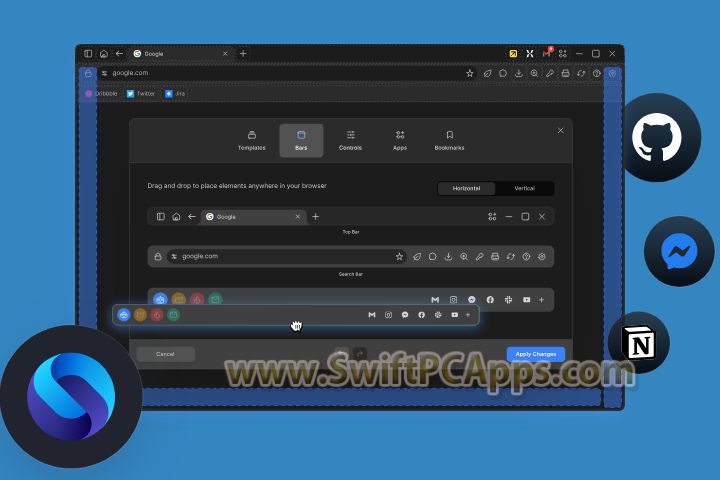Click the orange circle icon on the floating bar
Viewport: 720px width, 480px height.
coord(140,315)
